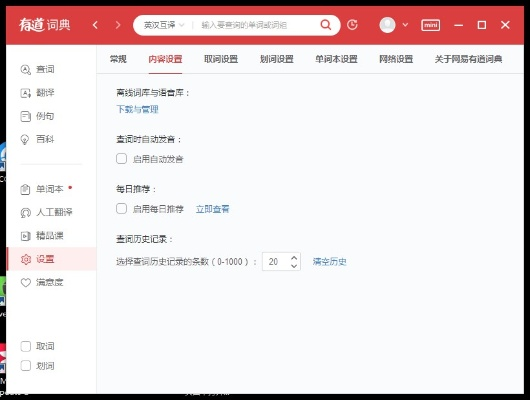Enable the 启用每日推荐 checkbox

[121, 209]
